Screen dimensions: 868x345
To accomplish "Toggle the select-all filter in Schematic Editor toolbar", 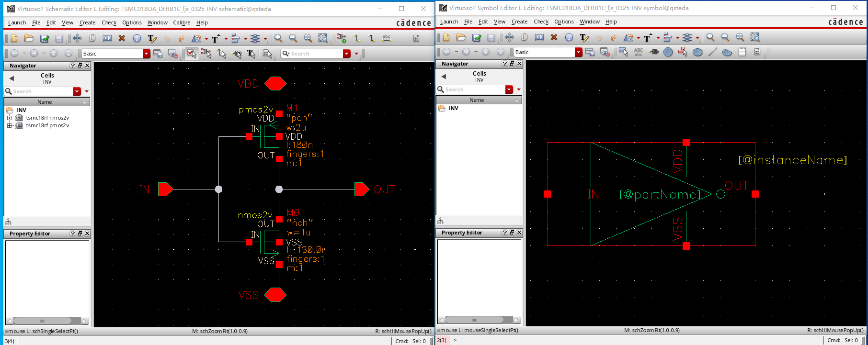I will (192, 54).
